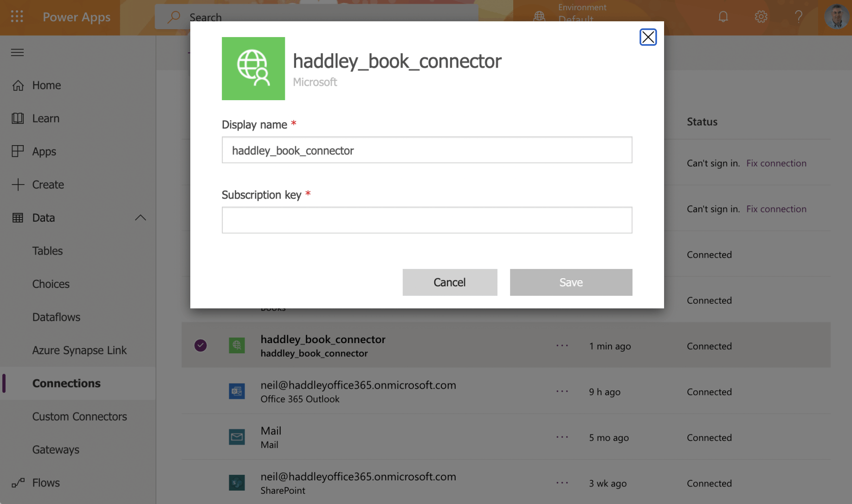The image size is (852, 504).
Task: Click the Flows icon in sidebar
Action: pos(18,483)
